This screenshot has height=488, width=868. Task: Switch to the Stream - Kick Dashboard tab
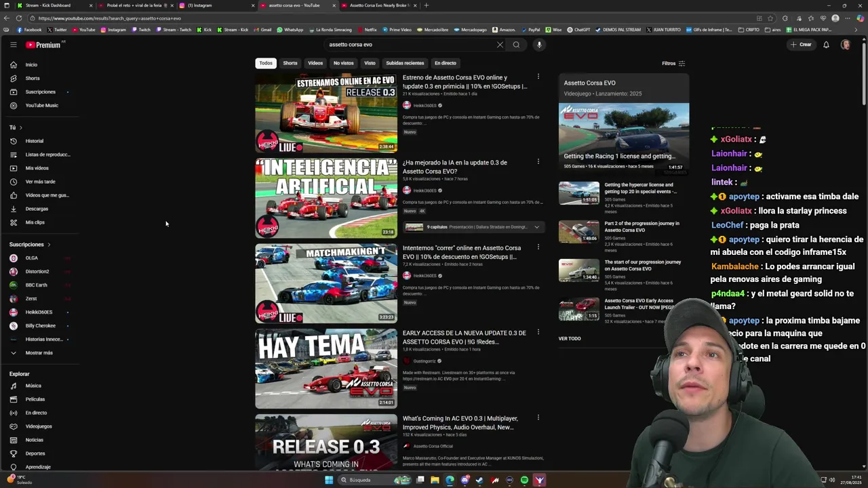tap(47, 5)
